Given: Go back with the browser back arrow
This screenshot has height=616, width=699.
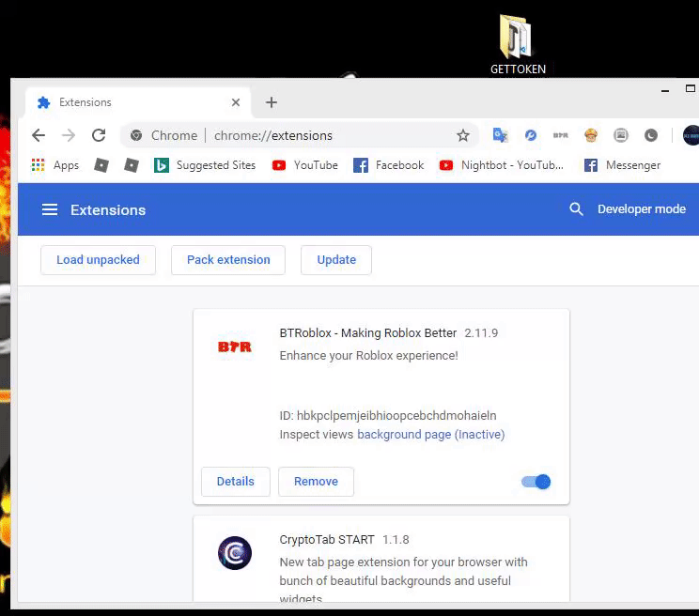Looking at the screenshot, I should (x=39, y=135).
